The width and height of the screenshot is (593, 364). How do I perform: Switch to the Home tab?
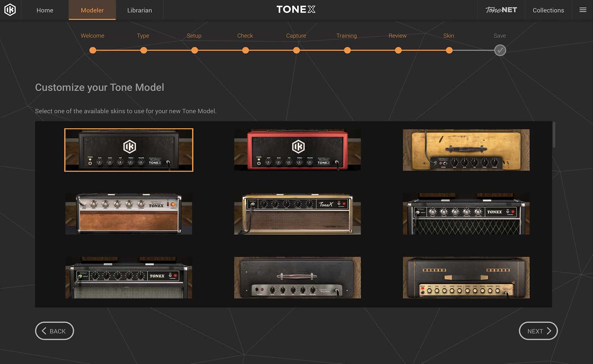(45, 10)
